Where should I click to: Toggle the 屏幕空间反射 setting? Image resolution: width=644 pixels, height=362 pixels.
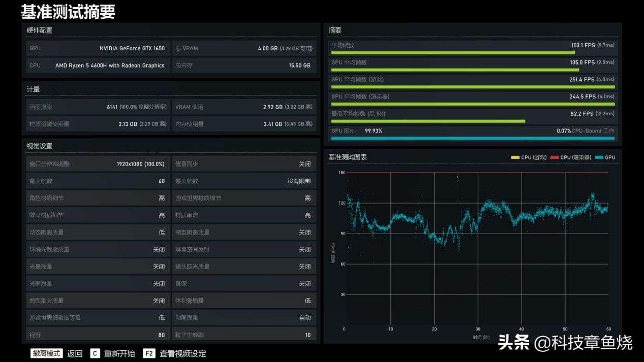(x=243, y=249)
